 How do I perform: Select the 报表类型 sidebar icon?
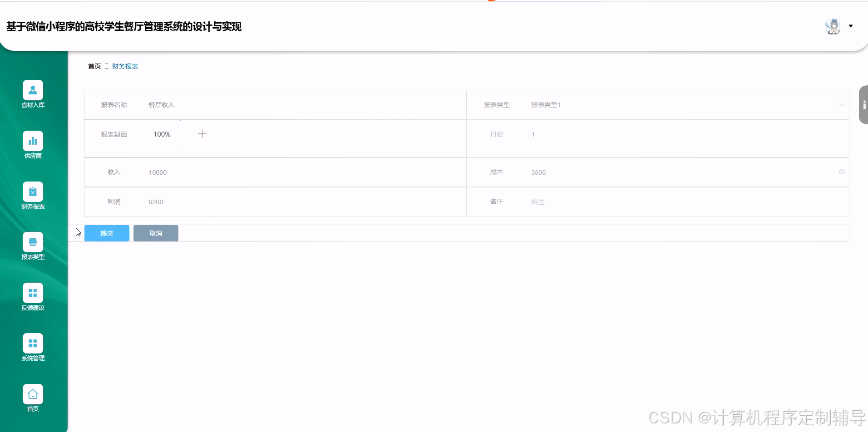(x=32, y=246)
